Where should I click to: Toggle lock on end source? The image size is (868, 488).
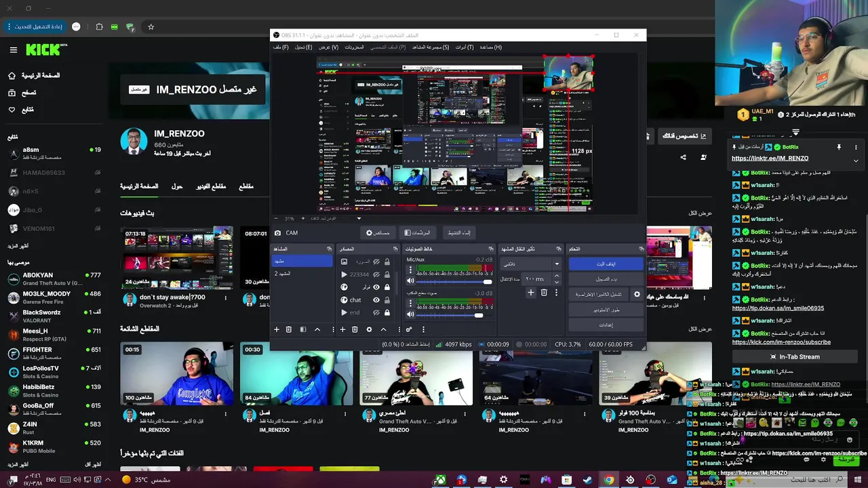387,312
